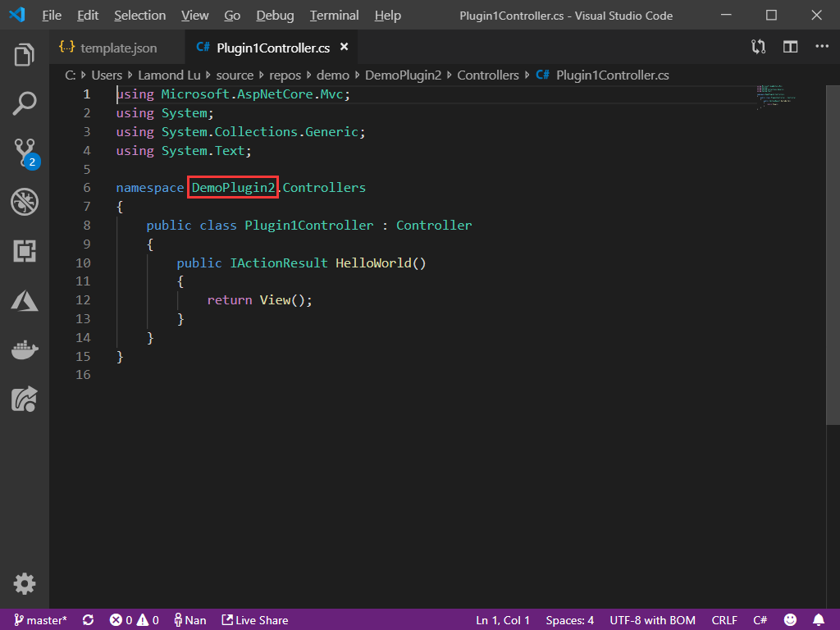The height and width of the screenshot is (630, 840).
Task: Open the Search view icon
Action: 25,103
